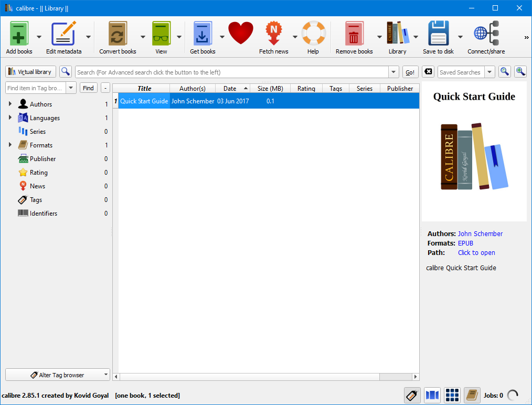Open John Schember author link
This screenshot has height=405, width=532.
tap(480, 233)
